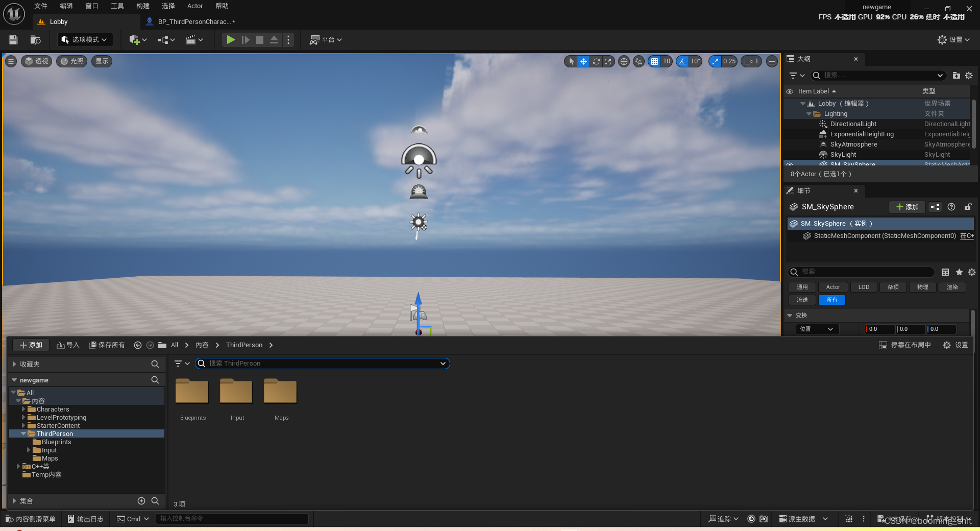Open the add-content cube dropdown
Image resolution: width=980 pixels, height=531 pixels.
point(138,40)
